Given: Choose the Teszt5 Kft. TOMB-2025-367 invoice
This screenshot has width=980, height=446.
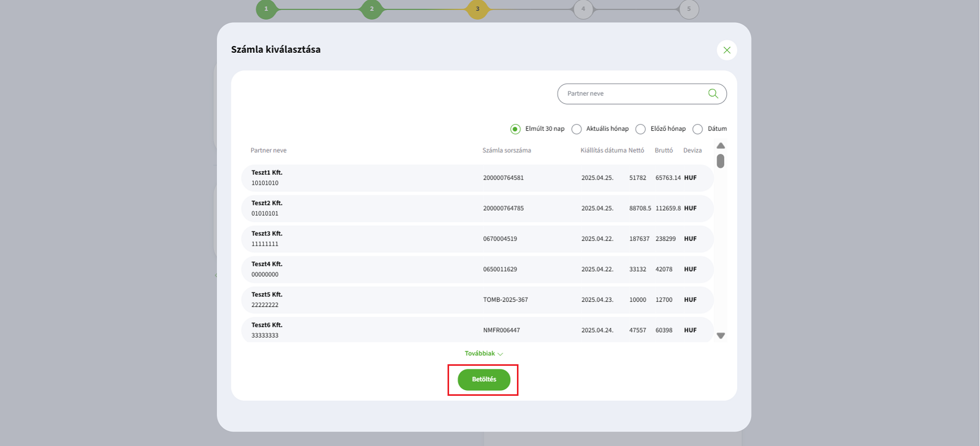Looking at the screenshot, I should 477,300.
